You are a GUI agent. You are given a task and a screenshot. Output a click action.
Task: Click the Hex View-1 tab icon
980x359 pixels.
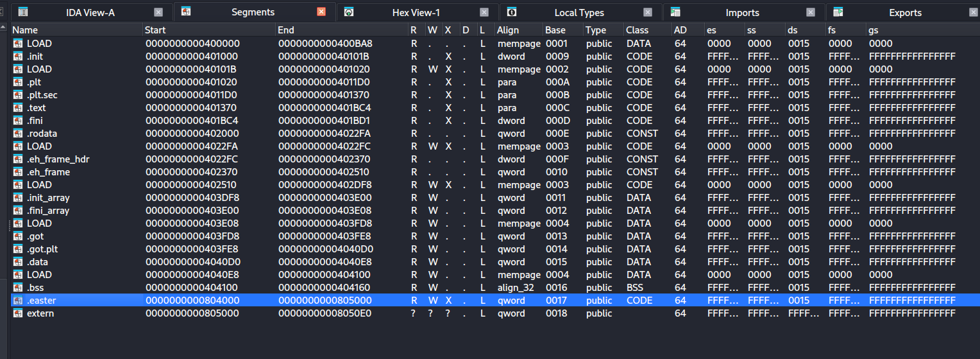click(x=349, y=12)
